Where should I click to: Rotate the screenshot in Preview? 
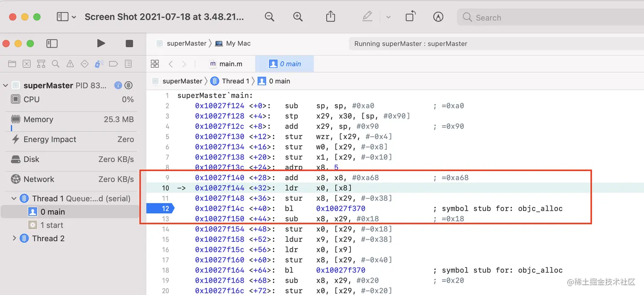[410, 17]
